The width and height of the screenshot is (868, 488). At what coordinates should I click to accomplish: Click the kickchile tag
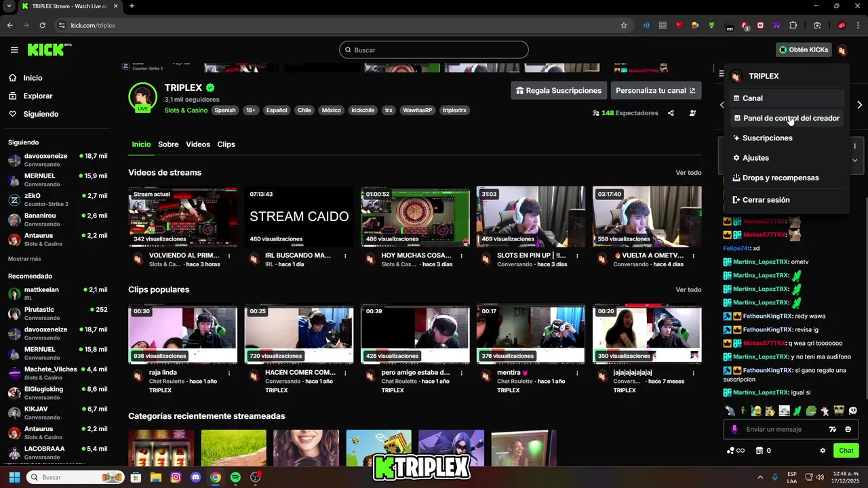363,110
